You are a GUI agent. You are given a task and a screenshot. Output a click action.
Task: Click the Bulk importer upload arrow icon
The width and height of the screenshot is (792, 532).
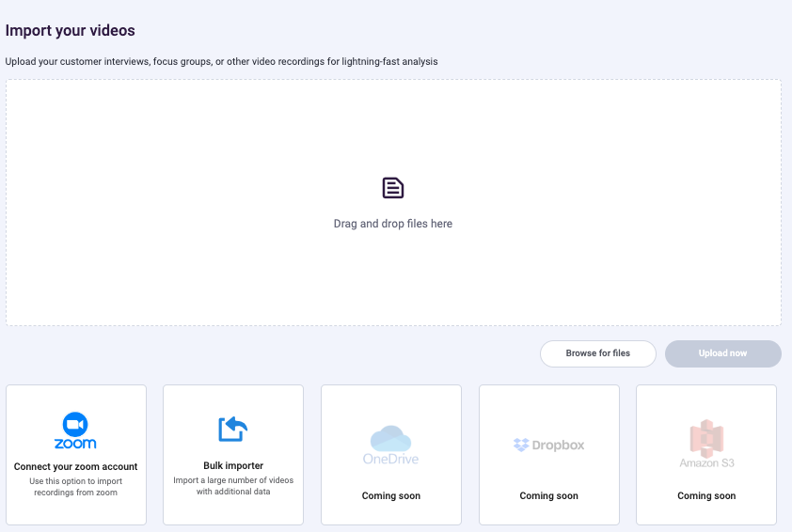233,429
